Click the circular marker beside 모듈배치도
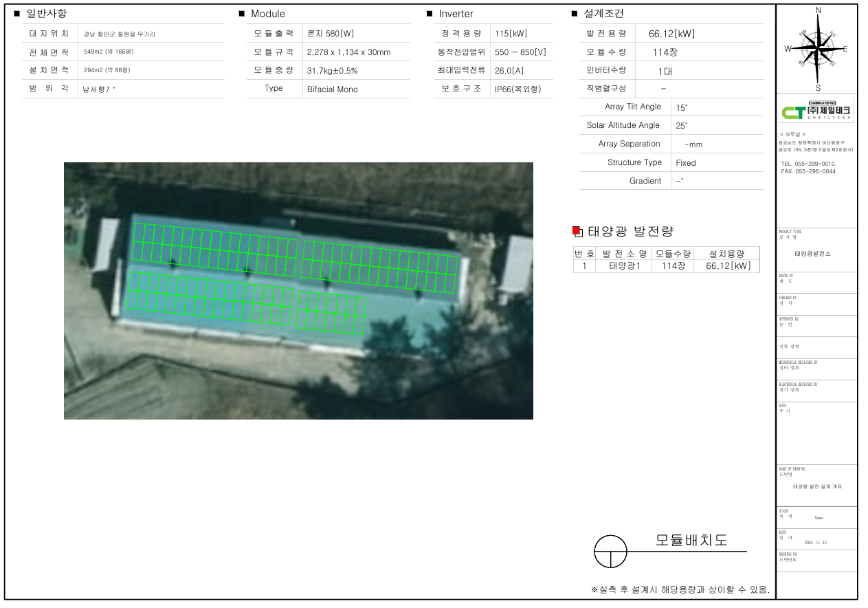868x608 pixels. click(610, 552)
